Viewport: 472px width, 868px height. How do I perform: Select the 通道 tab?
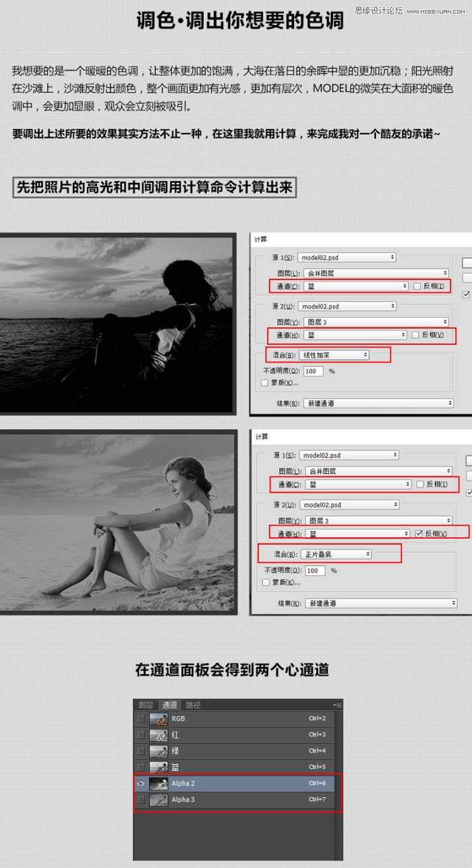tap(169, 705)
